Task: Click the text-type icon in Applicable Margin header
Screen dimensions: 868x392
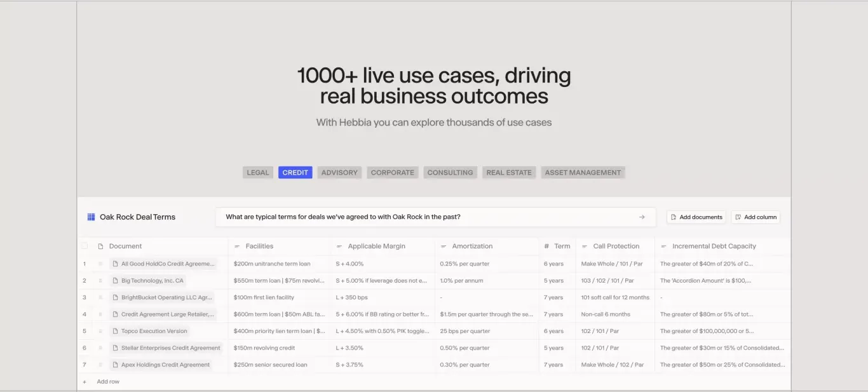Action: click(339, 247)
